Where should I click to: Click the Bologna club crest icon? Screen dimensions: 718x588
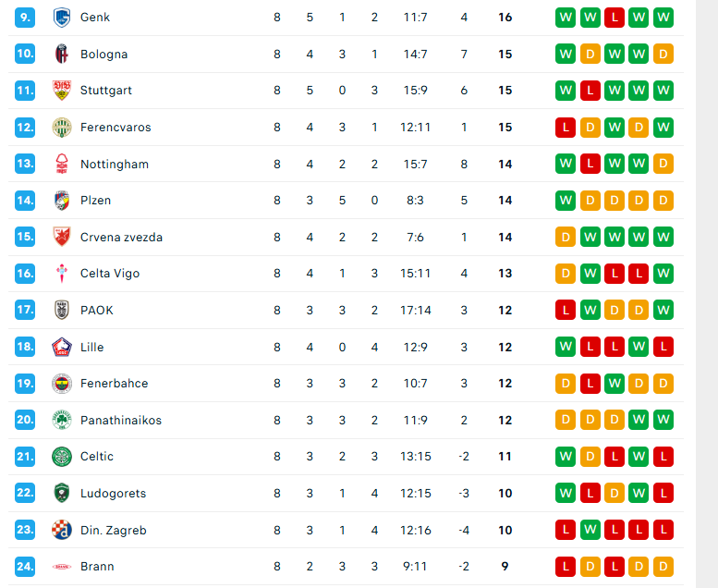tap(62, 54)
